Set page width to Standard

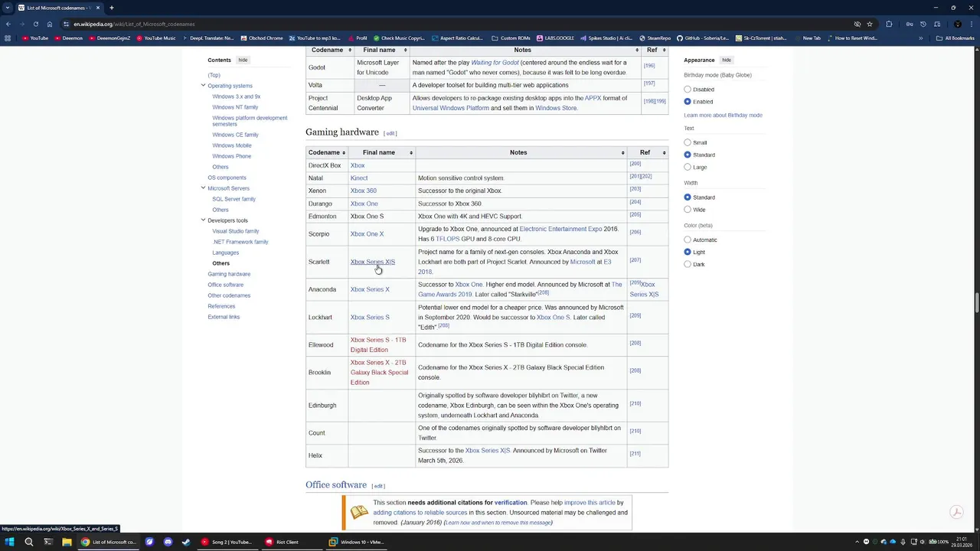coord(688,197)
